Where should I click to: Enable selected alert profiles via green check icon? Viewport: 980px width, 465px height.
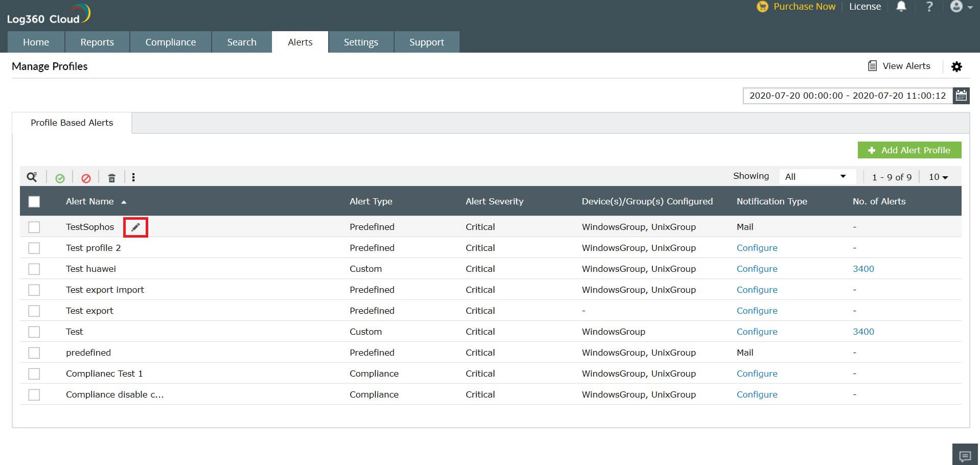[x=60, y=178]
